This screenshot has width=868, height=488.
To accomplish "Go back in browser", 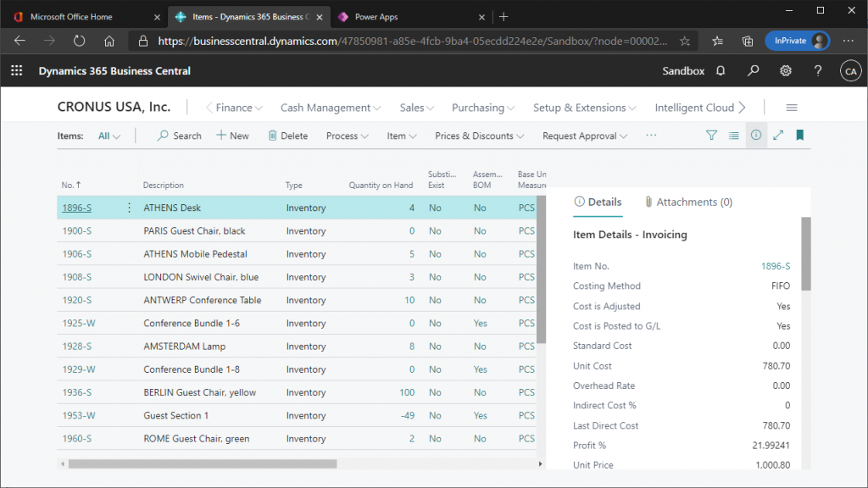I will [x=20, y=41].
